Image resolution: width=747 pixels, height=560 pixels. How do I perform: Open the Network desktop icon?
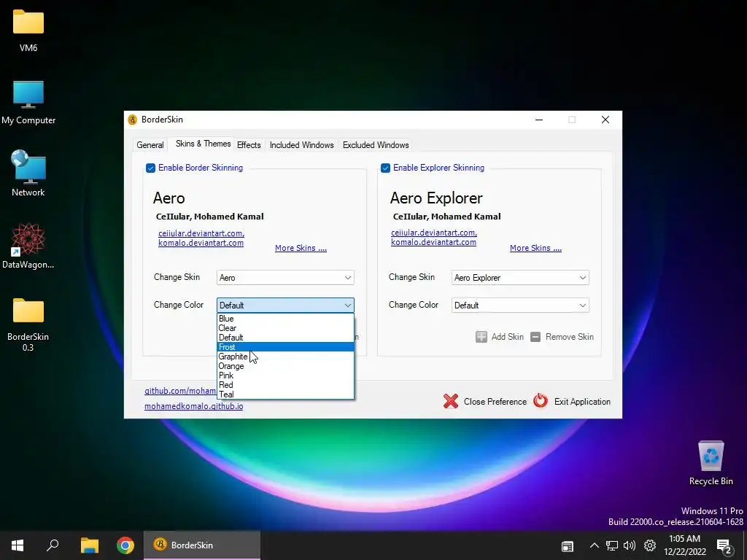point(28,174)
